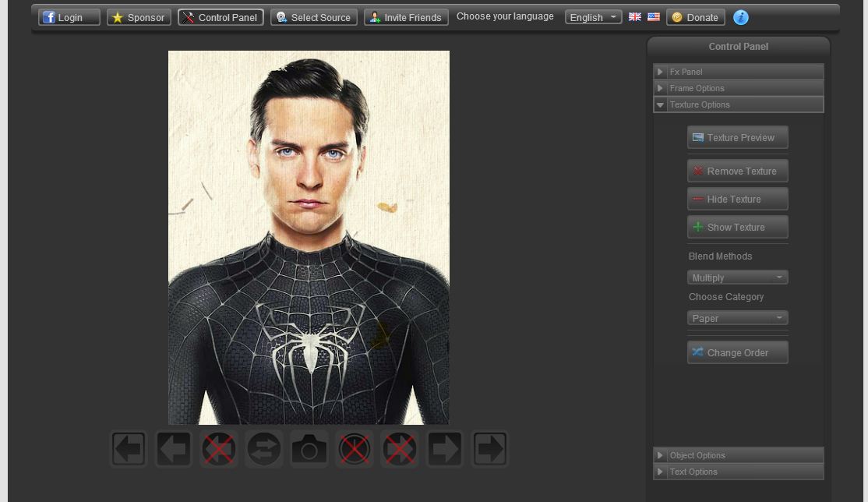Click Hide Texture

(x=737, y=199)
